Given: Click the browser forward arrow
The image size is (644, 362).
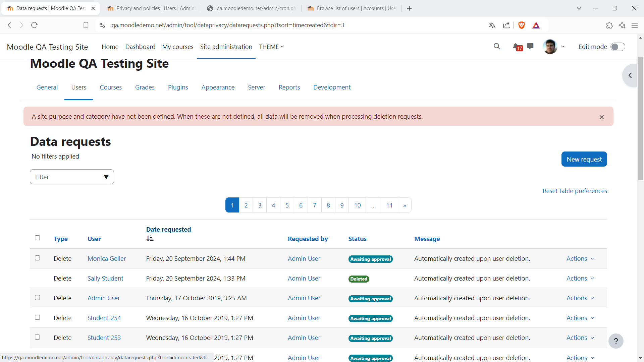Looking at the screenshot, I should 22,25.
